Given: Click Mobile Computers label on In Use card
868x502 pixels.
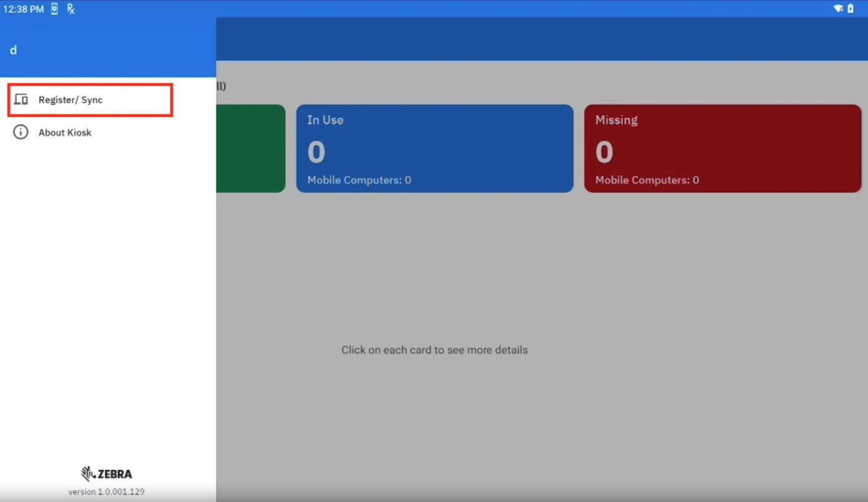Looking at the screenshot, I should tap(359, 180).
